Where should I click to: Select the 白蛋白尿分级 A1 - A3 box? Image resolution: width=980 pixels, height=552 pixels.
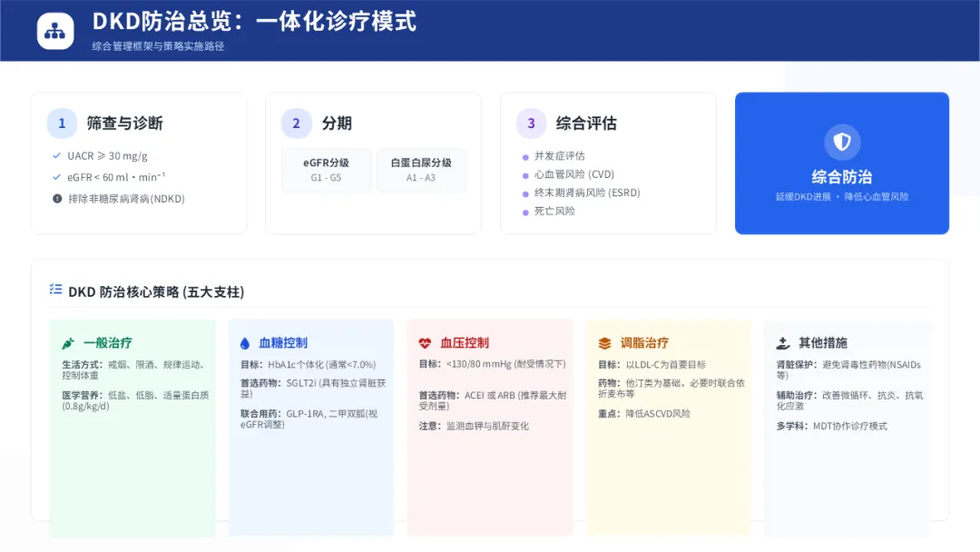[421, 170]
